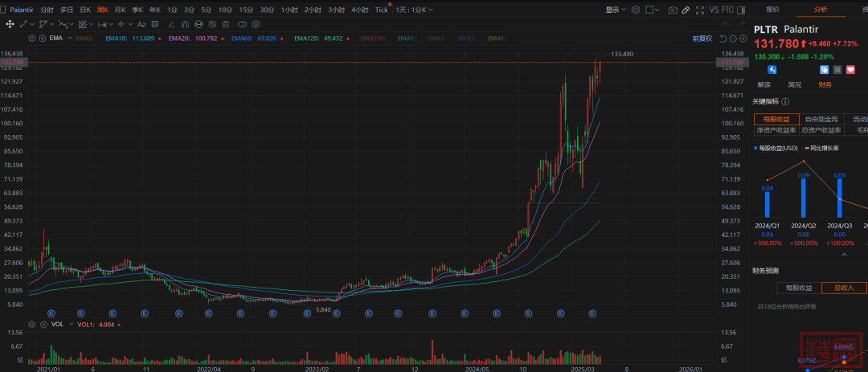
Task: Click the grey note list icon
Action: click(837, 70)
